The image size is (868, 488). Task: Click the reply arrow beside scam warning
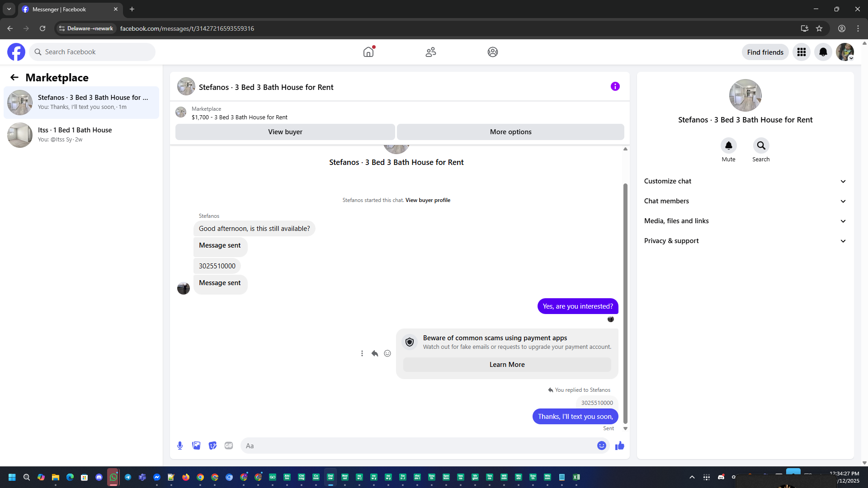[x=375, y=353]
